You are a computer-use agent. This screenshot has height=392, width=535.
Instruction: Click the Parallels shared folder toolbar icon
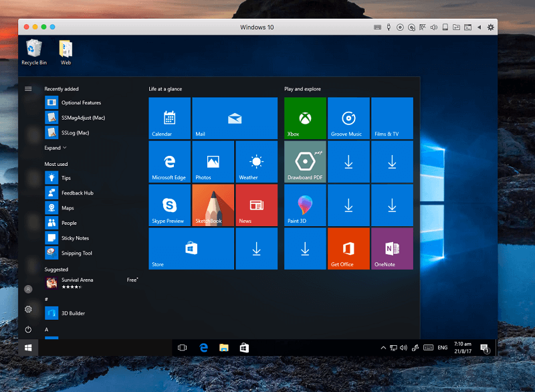click(456, 27)
